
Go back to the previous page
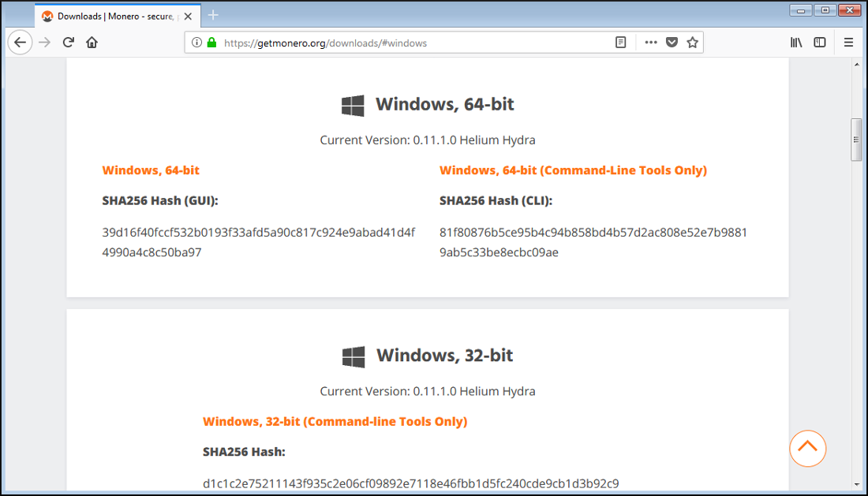point(20,43)
